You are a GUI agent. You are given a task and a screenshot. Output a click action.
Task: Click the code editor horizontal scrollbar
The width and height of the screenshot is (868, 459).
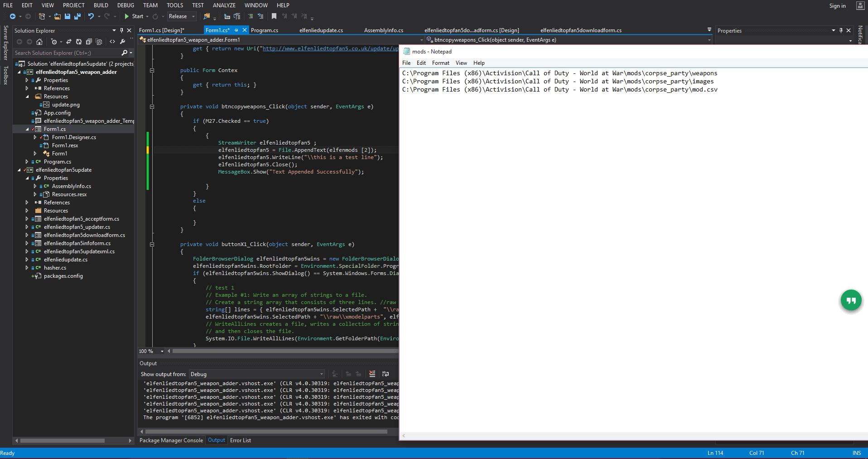tap(285, 351)
